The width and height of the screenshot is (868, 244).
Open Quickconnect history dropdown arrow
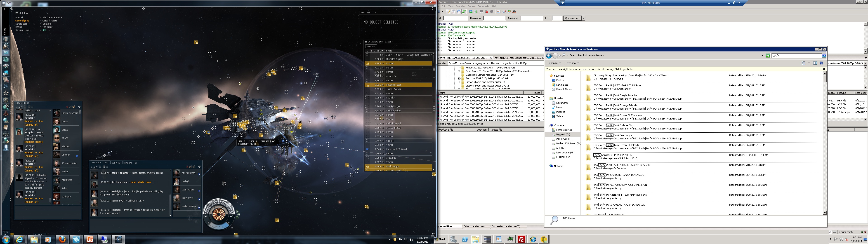click(x=583, y=18)
